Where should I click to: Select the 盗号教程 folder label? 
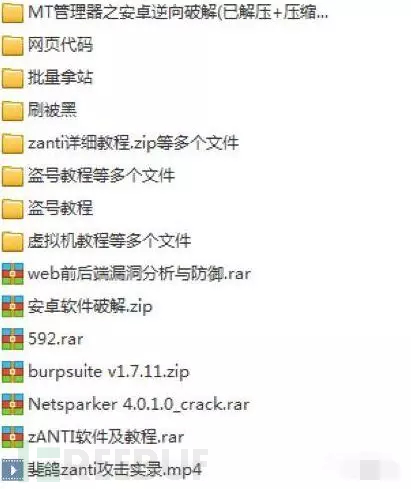(x=60, y=208)
